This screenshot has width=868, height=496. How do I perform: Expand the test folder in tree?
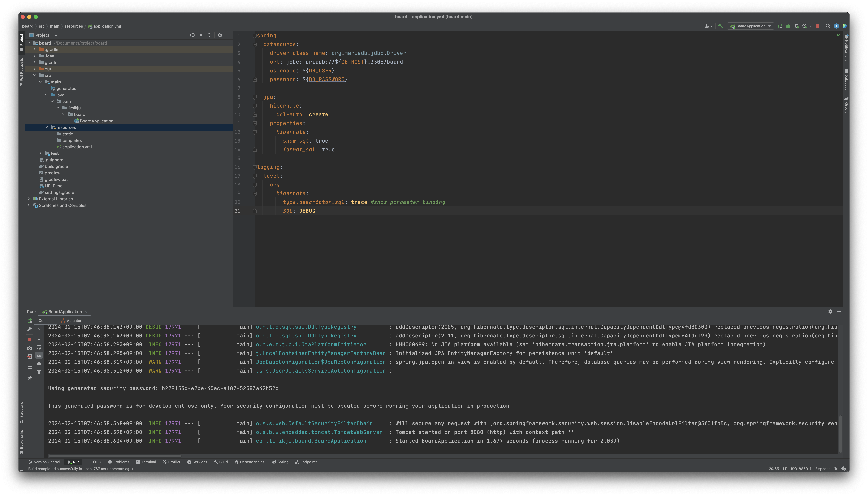40,153
